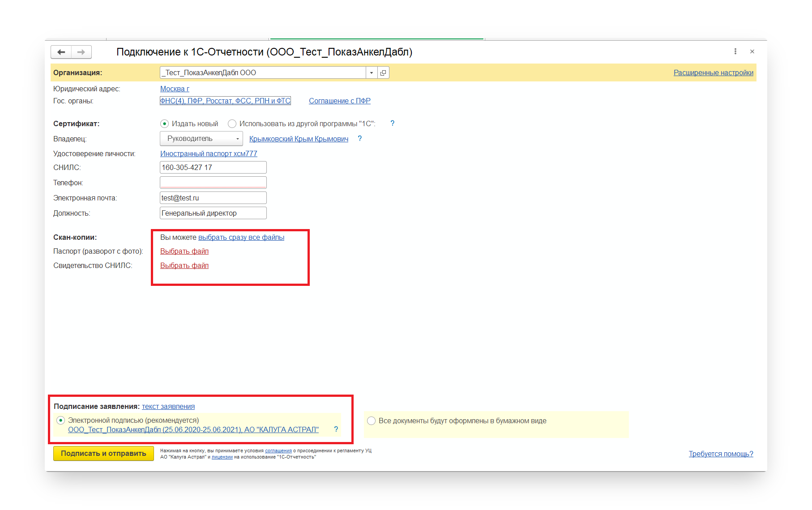Viewport: 812px width, 510px height.
Task: Choose paper-form documents radio option
Action: point(371,421)
